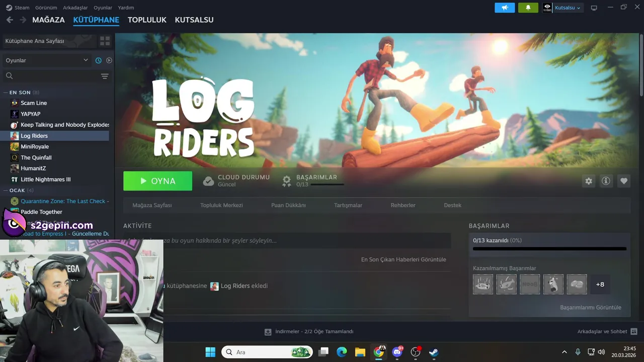This screenshot has height=362, width=644.
Task: Select Scam Line in library list
Action: 34,103
